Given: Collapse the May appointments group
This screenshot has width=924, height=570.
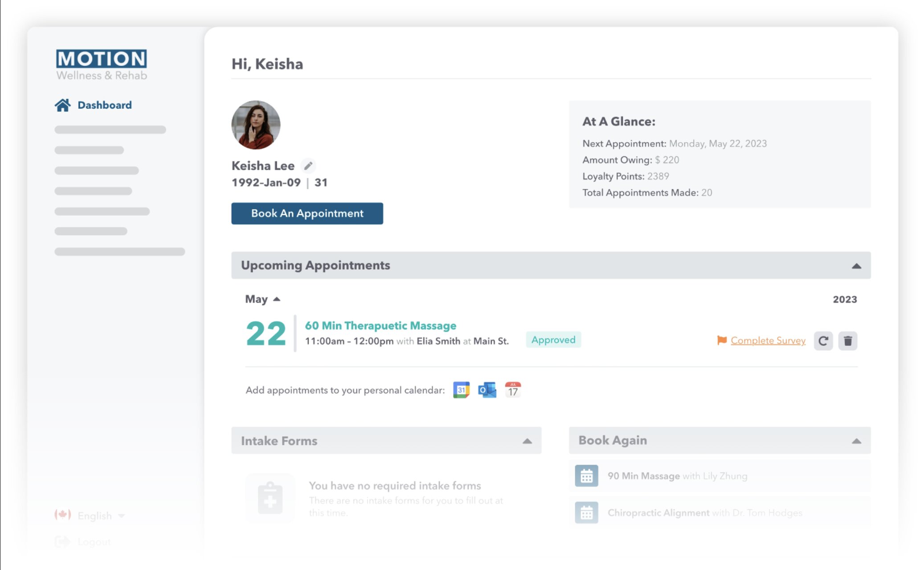Looking at the screenshot, I should pos(277,299).
